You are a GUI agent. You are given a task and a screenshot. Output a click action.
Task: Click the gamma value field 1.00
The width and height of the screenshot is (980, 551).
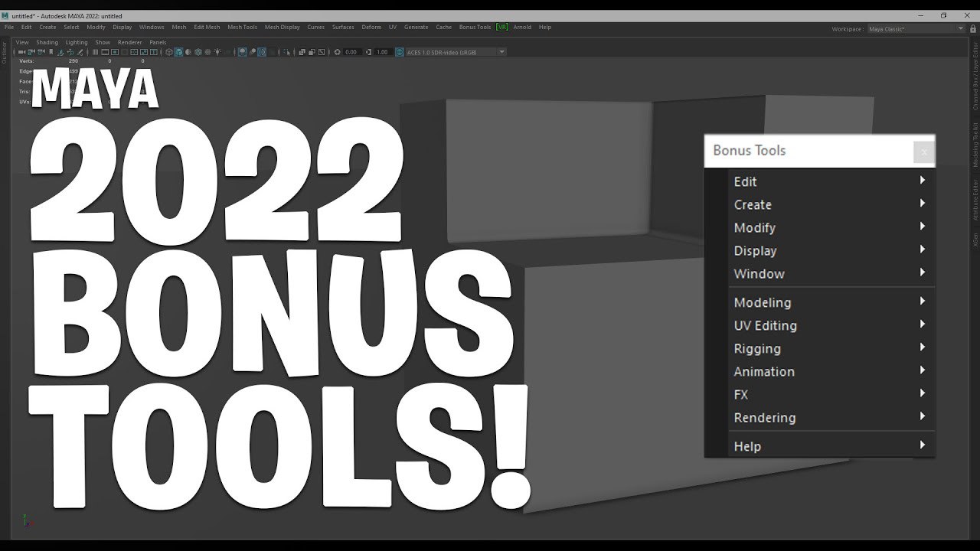382,52
